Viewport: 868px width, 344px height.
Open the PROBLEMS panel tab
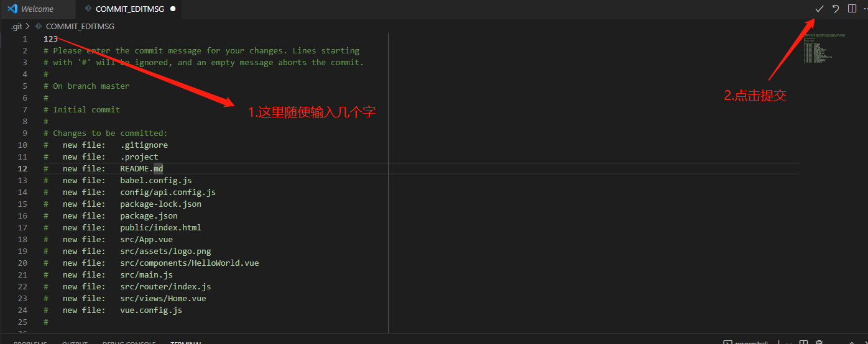pyautogui.click(x=30, y=342)
